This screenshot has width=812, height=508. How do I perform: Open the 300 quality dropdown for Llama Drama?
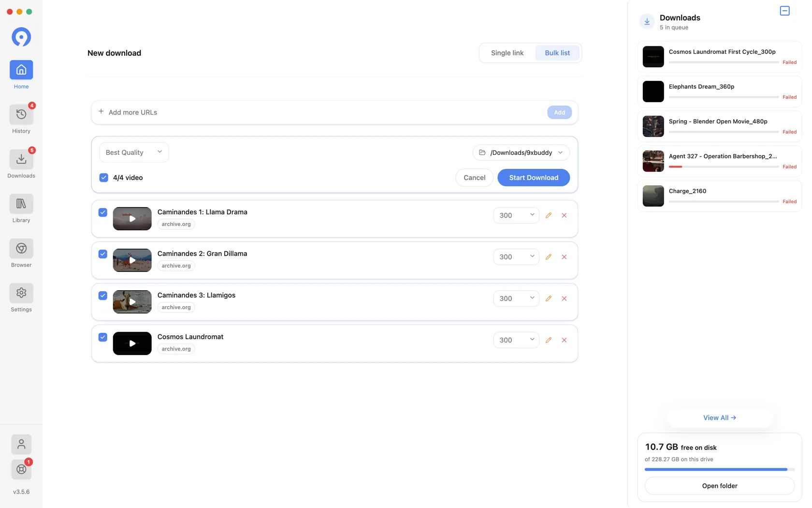coord(516,215)
